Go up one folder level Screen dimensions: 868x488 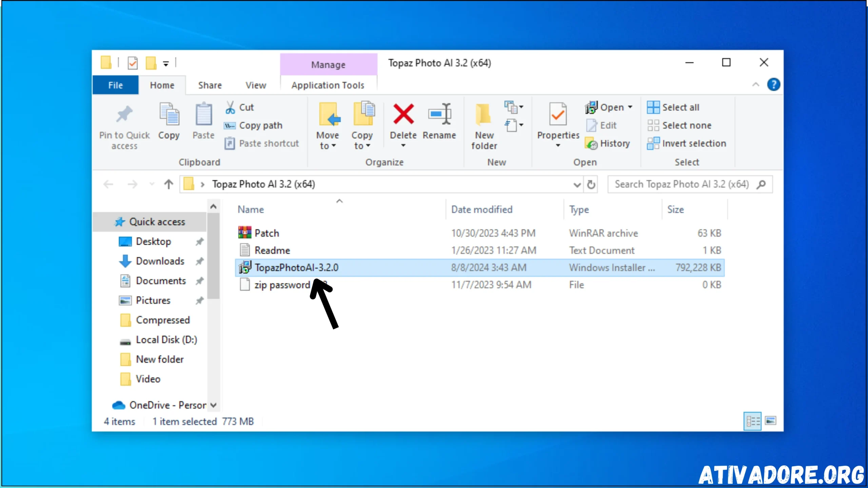(x=169, y=184)
